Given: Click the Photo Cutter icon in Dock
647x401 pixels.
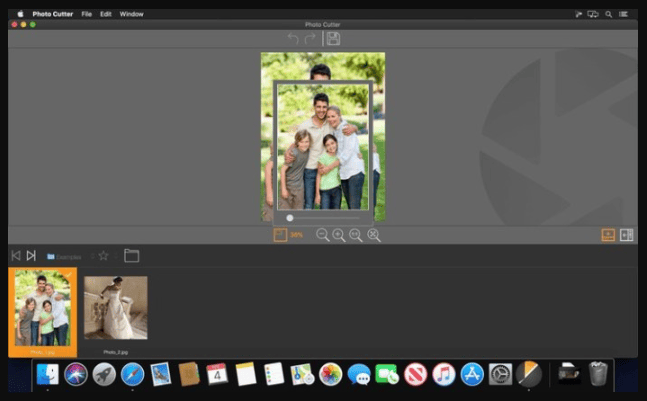Looking at the screenshot, I should click(x=529, y=374).
